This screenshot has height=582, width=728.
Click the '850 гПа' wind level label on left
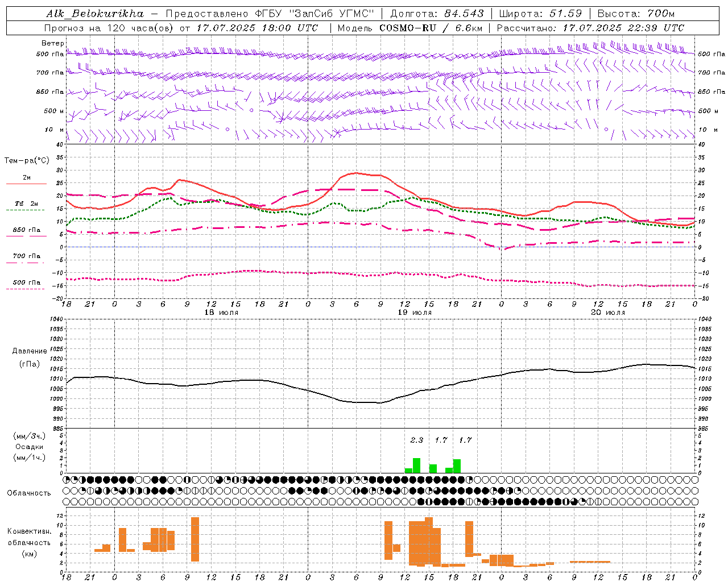click(50, 92)
